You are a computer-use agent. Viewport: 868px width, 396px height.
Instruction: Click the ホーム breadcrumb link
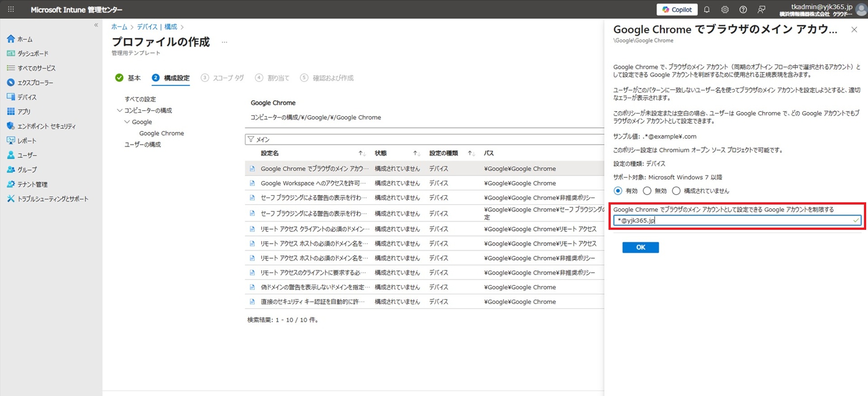click(x=119, y=27)
